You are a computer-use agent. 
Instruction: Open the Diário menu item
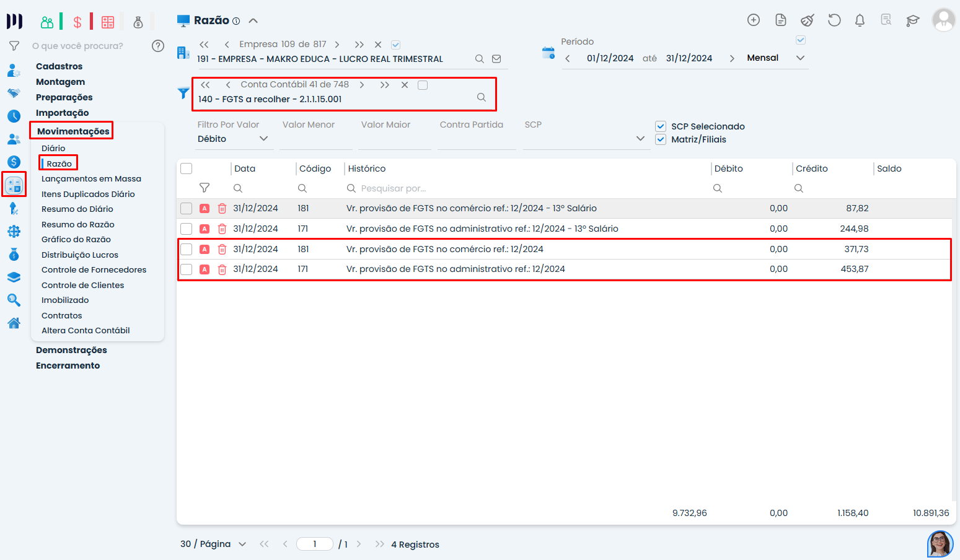[x=53, y=148]
